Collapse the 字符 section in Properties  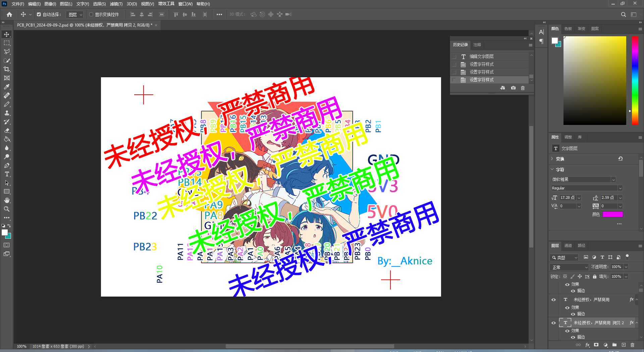552,169
